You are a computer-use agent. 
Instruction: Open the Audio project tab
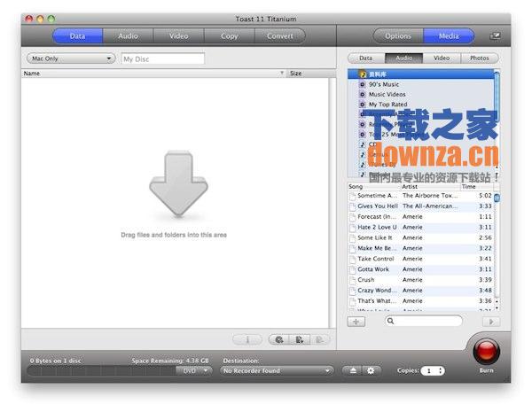[128, 36]
